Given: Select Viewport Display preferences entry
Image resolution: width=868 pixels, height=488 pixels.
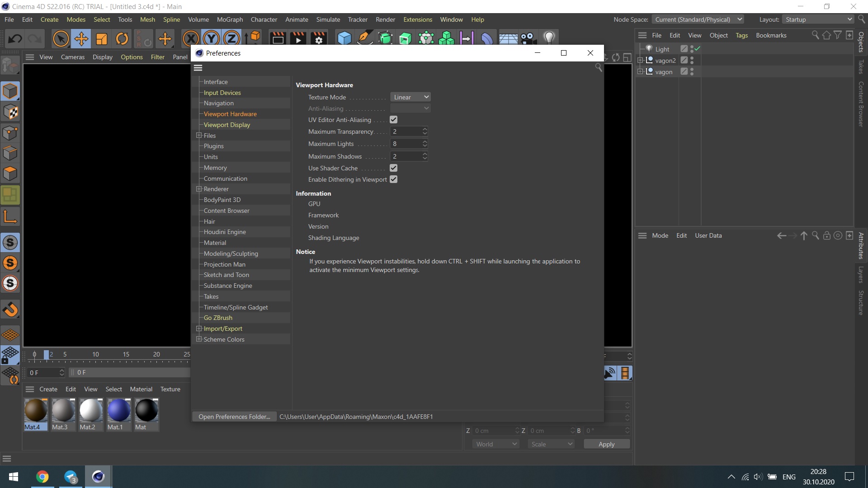Looking at the screenshot, I should click(226, 125).
